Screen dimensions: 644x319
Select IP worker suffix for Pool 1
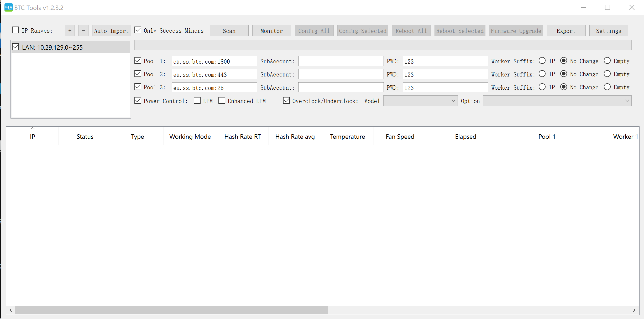[542, 60]
